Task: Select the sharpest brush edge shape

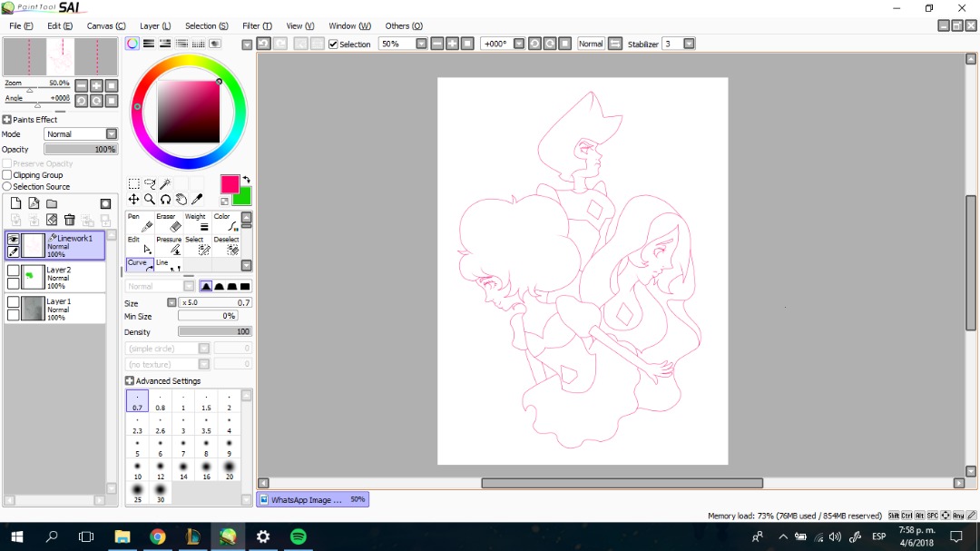Action: click(206, 287)
